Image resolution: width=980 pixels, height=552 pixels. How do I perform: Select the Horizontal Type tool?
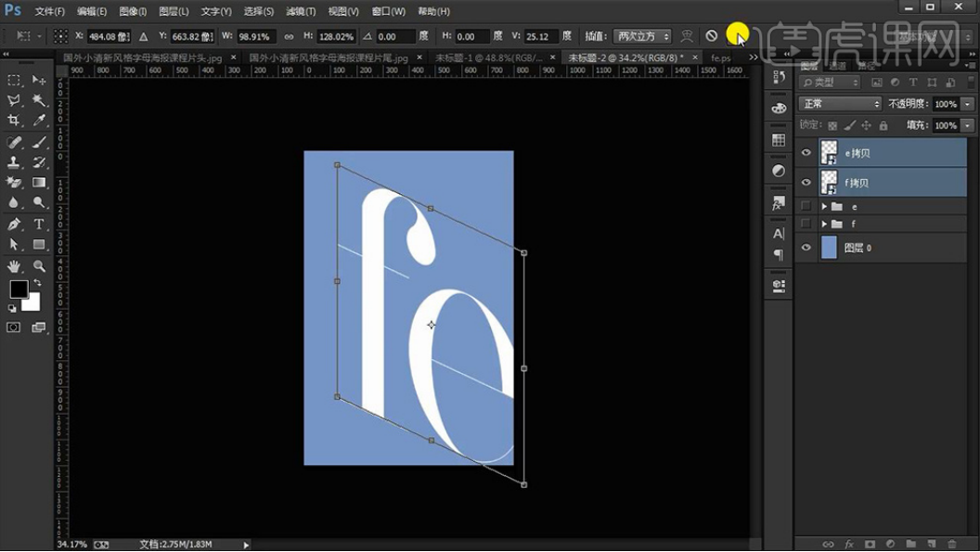click(40, 225)
